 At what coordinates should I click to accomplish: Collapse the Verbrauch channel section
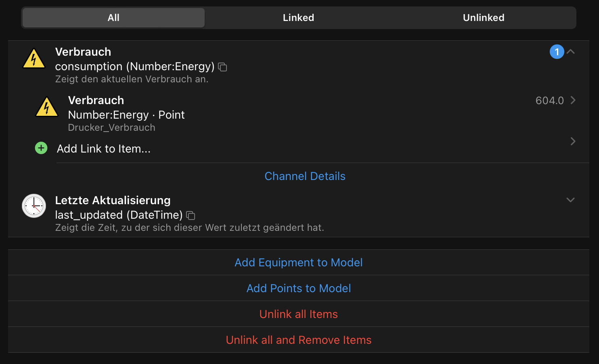(x=570, y=52)
